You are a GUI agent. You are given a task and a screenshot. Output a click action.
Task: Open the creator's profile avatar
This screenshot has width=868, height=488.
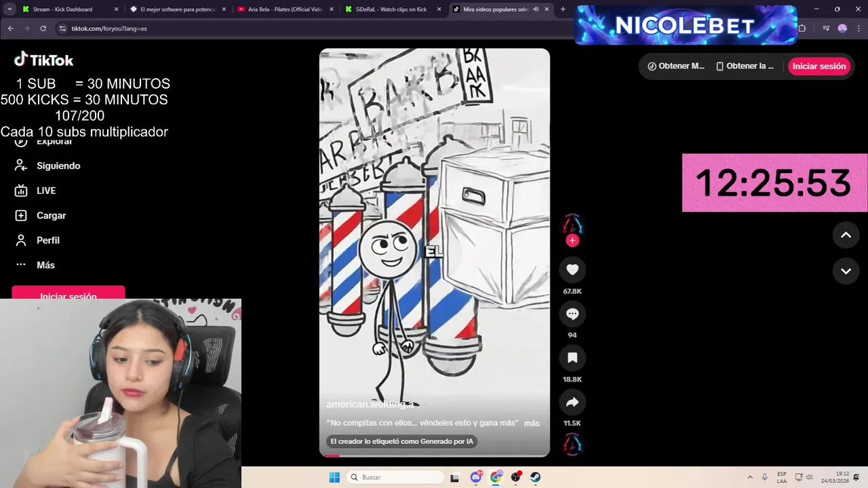(x=572, y=225)
